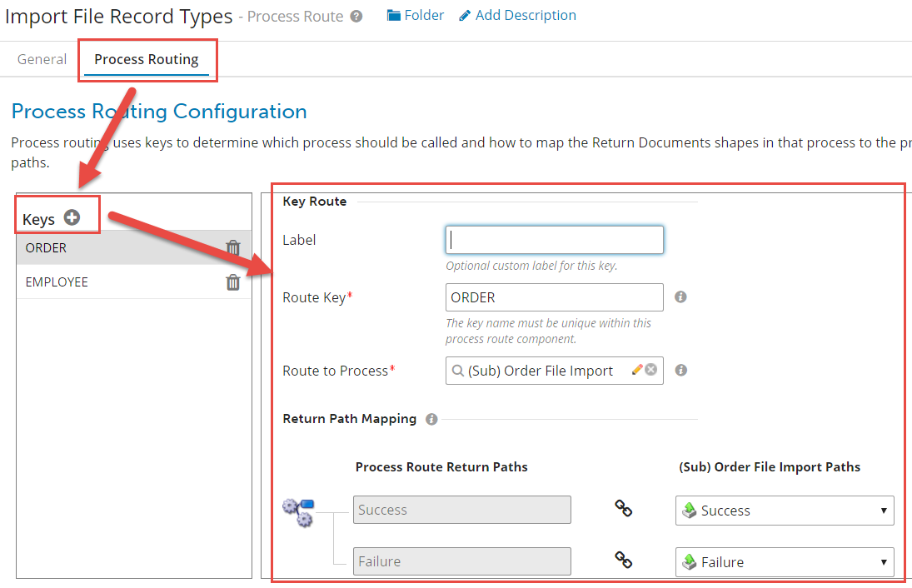Switch to the General tab
The width and height of the screenshot is (912, 588).
click(42, 59)
